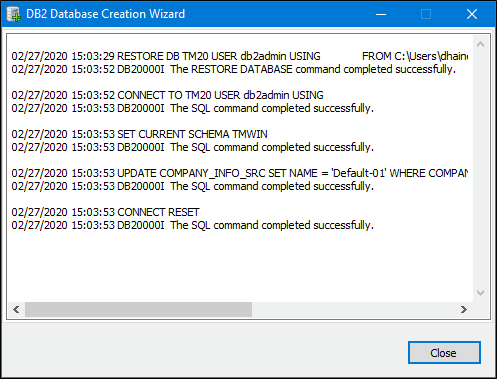
Task: Click the Close button
Action: 444,353
